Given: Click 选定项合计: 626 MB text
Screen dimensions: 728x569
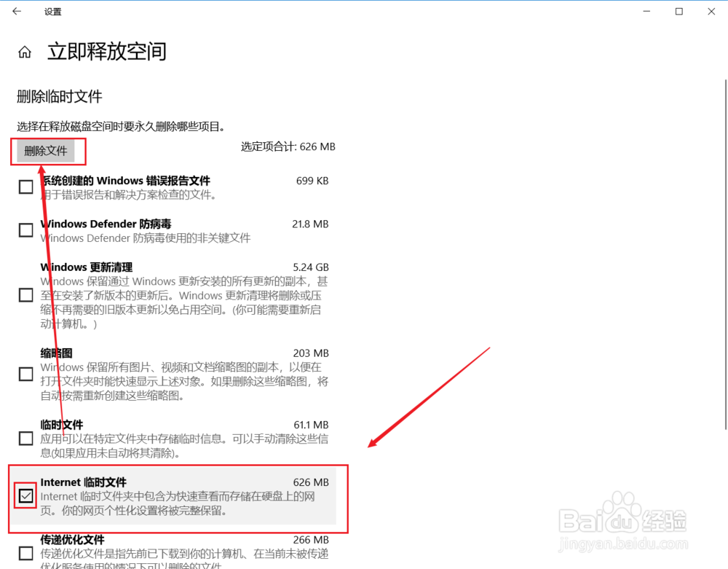Looking at the screenshot, I should 288,146.
